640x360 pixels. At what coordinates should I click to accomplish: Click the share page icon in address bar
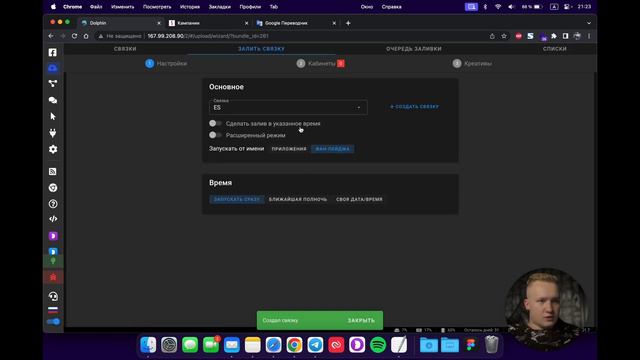click(x=492, y=36)
